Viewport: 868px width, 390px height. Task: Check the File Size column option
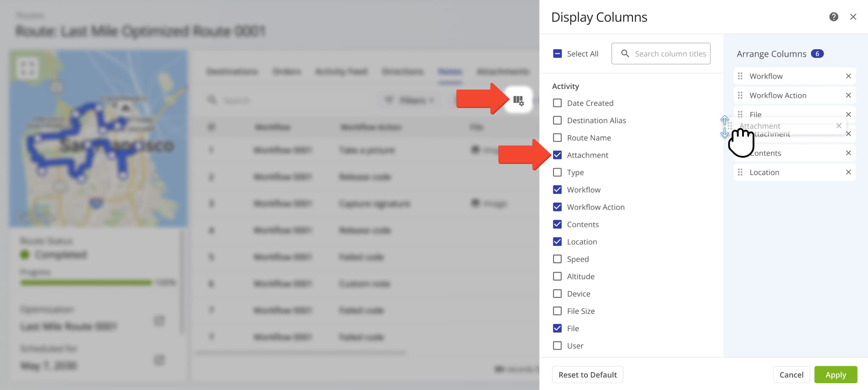[x=557, y=311]
